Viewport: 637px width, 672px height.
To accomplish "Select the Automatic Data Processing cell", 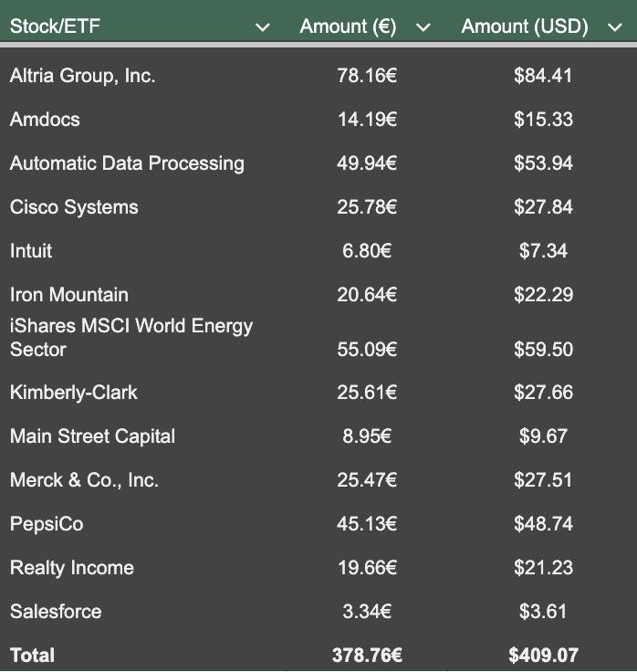I will click(127, 163).
